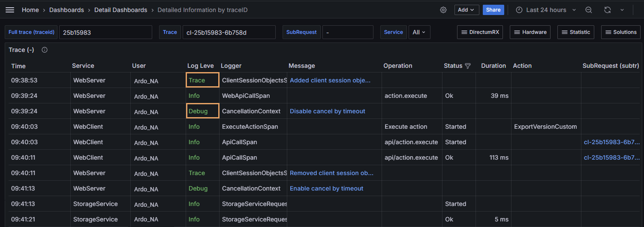Open dashboard settings gear icon
The height and width of the screenshot is (227, 644).
click(443, 10)
